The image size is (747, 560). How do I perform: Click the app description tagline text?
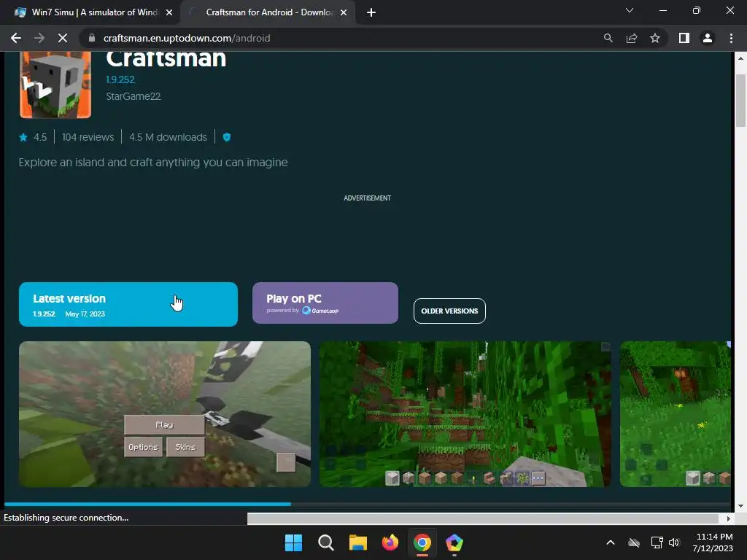153,163
